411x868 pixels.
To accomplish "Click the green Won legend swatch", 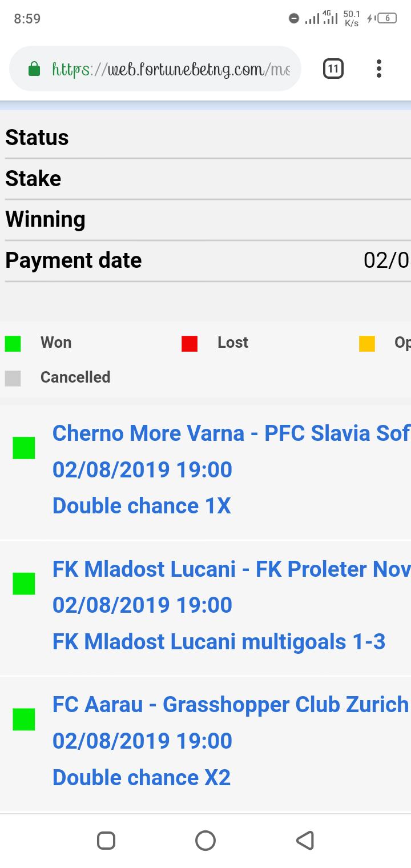I will (x=13, y=344).
